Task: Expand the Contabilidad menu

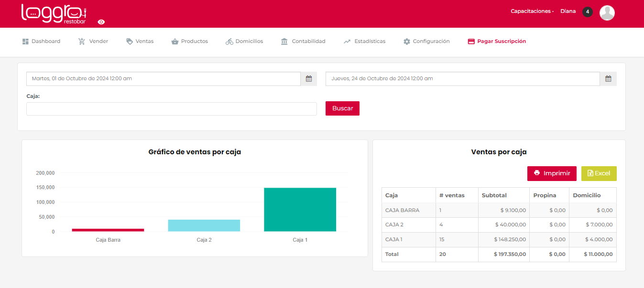Action: (x=303, y=42)
